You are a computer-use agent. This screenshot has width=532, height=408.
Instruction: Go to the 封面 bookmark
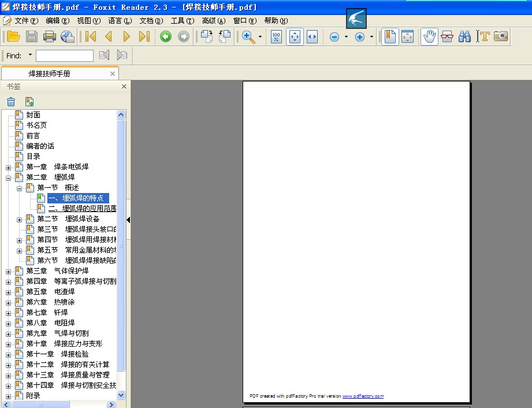[34, 115]
